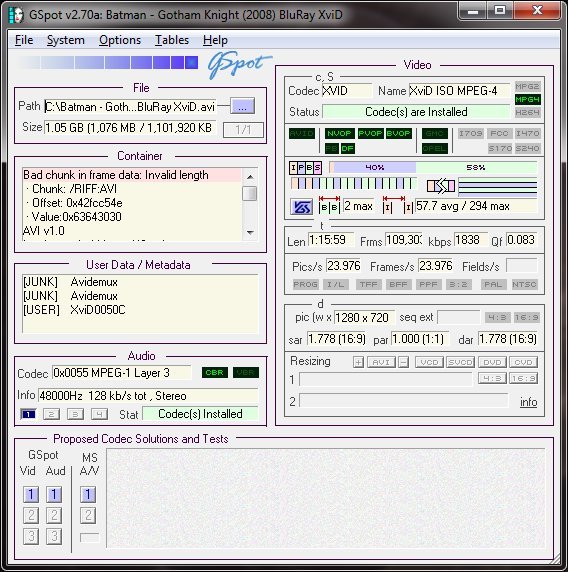Select audio stream 3

pyautogui.click(x=75, y=414)
